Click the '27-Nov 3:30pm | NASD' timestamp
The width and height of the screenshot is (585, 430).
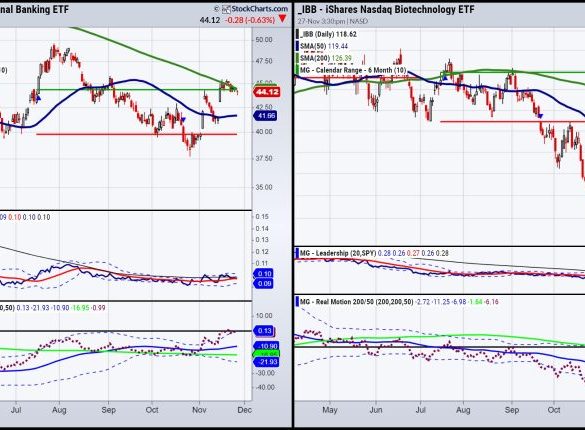click(332, 21)
